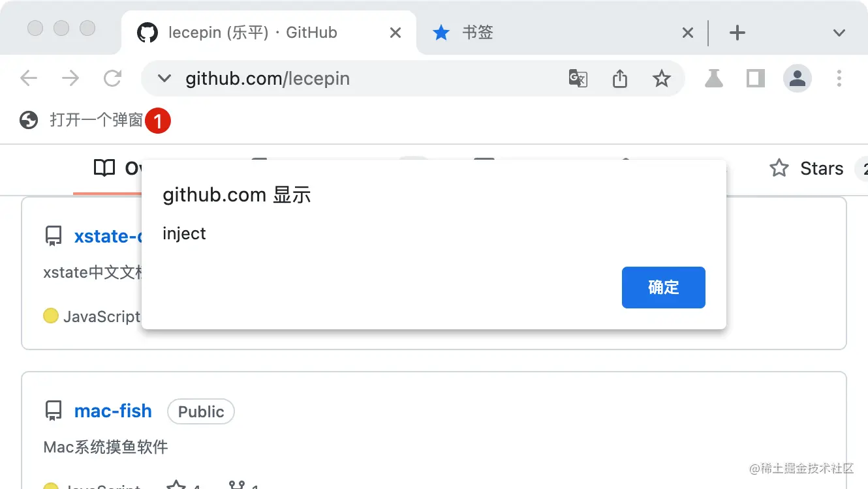Bookmark this page with the star icon
The width and height of the screenshot is (868, 489).
pos(662,79)
